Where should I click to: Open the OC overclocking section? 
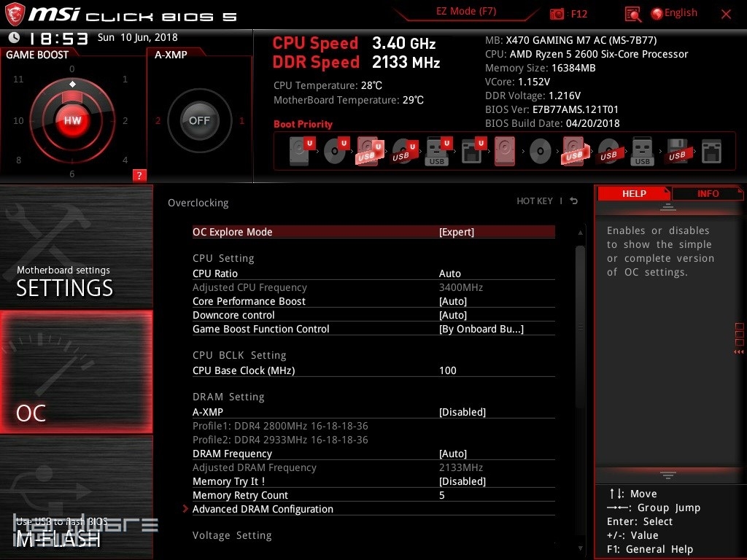pos(76,372)
